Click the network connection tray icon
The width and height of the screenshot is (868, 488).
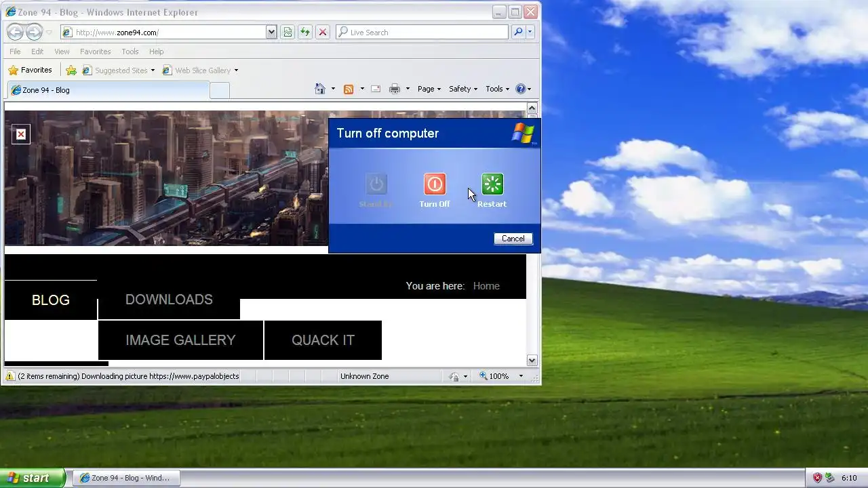click(829, 478)
